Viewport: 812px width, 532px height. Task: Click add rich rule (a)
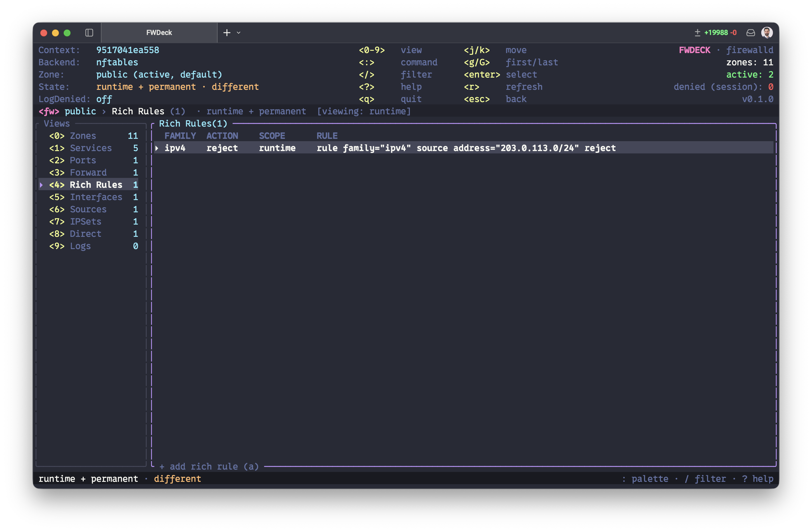click(209, 466)
